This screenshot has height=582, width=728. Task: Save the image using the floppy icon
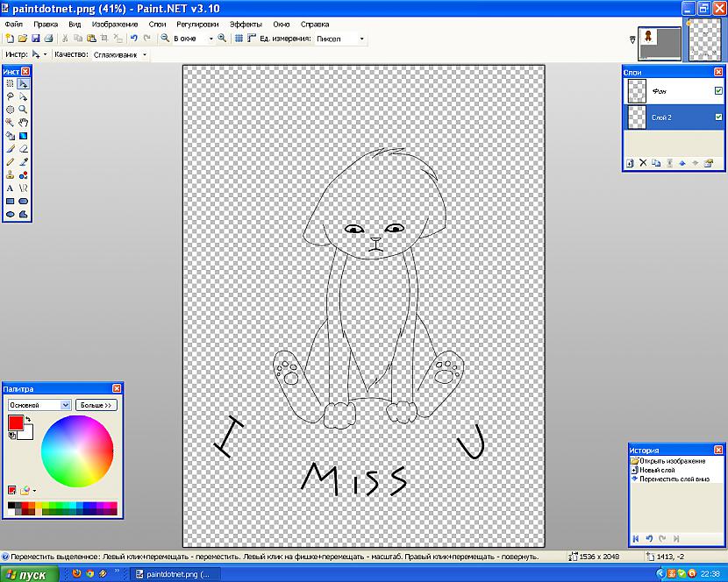(x=35, y=39)
